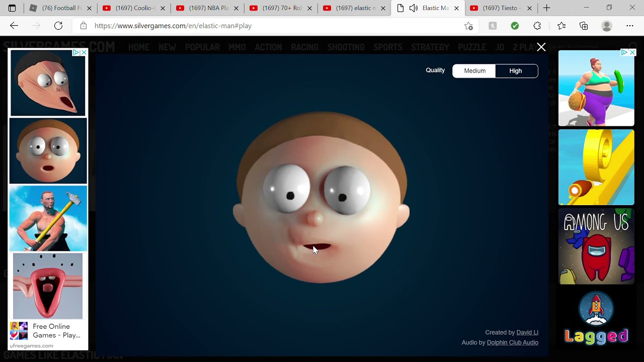Screen dimensions: 644x362
Task: Open the yellow spiral game ad
Action: (x=596, y=167)
